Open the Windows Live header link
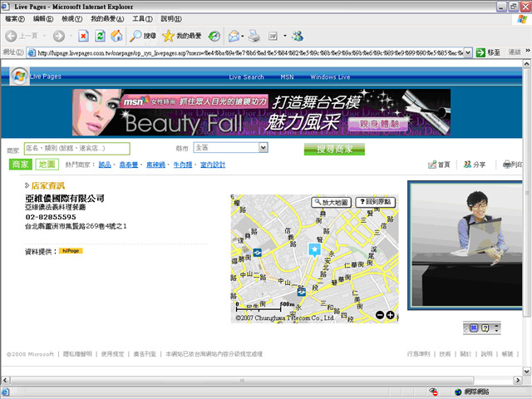 click(330, 77)
